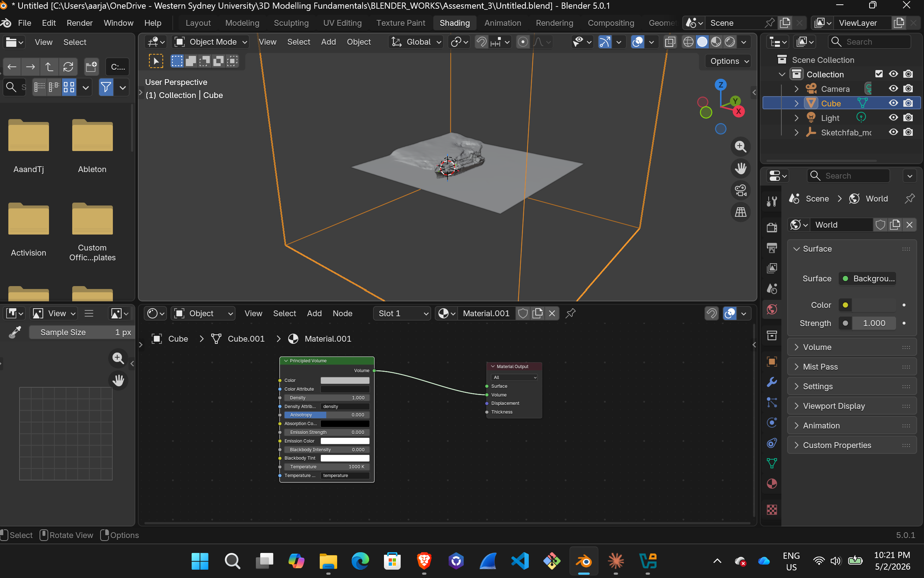Image resolution: width=924 pixels, height=578 pixels.
Task: Expand the Custom Properties panel
Action: 852,445
